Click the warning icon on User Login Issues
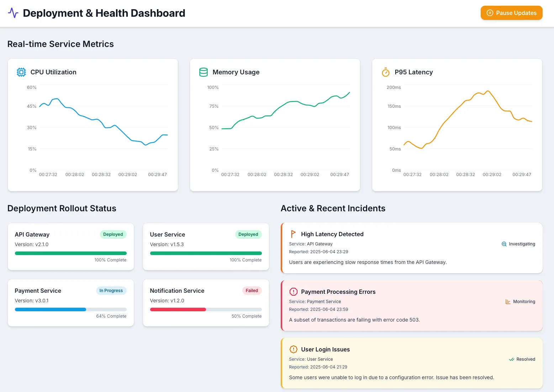 293,349
